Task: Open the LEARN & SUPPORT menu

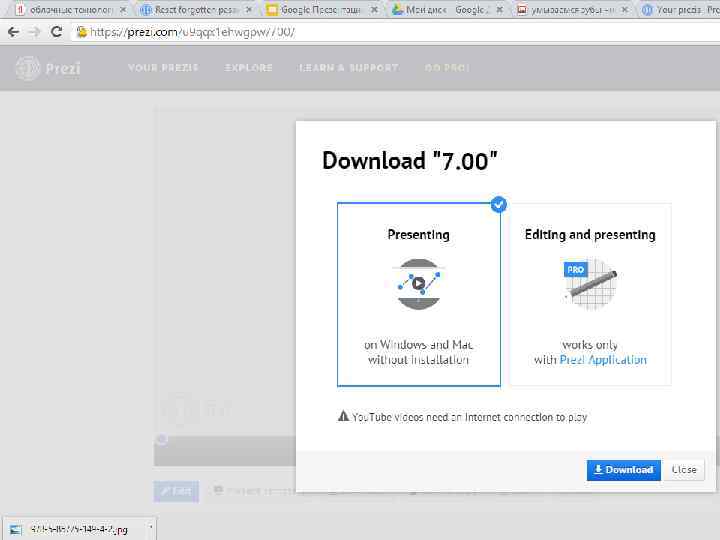Action: (349, 68)
